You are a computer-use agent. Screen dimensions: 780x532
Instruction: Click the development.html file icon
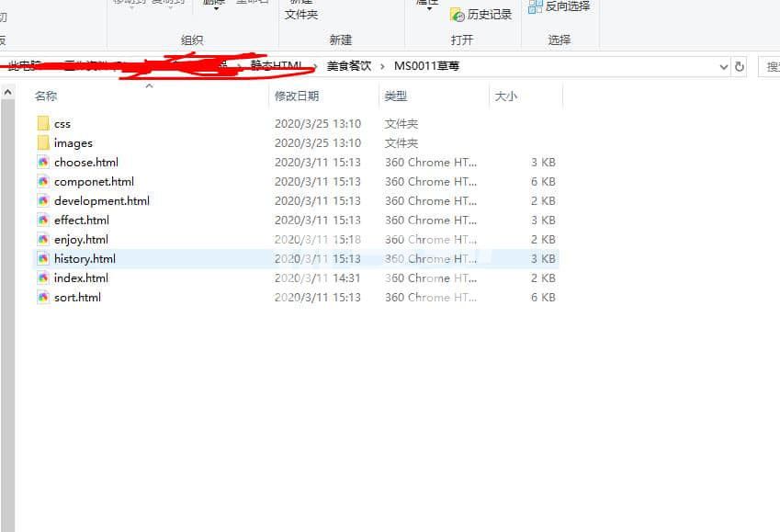click(43, 200)
